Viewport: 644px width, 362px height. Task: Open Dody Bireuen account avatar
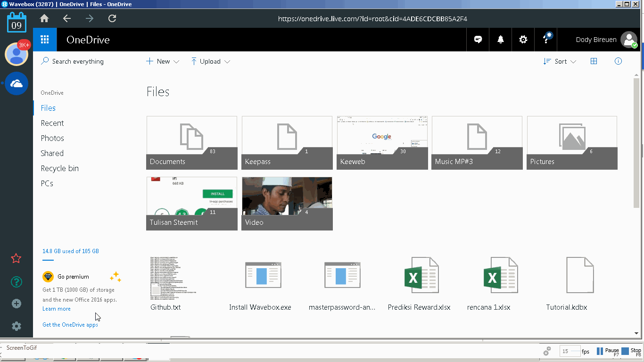[x=629, y=40]
